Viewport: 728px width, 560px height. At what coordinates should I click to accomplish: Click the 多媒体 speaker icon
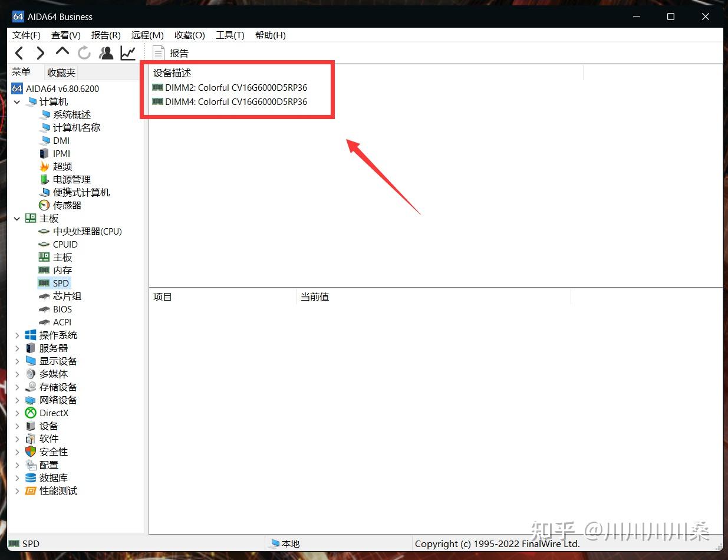click(x=31, y=374)
